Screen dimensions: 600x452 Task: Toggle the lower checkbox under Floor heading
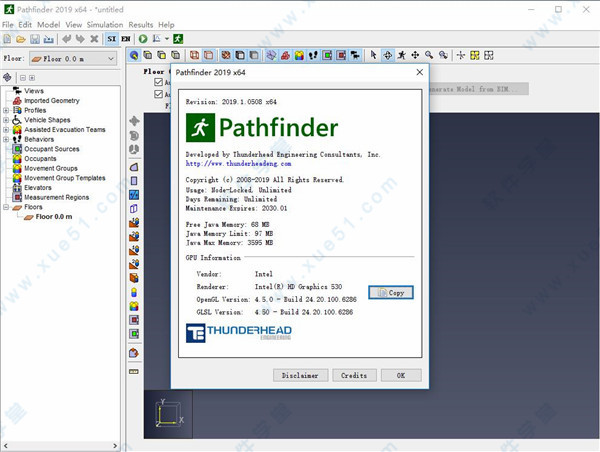[x=158, y=94]
